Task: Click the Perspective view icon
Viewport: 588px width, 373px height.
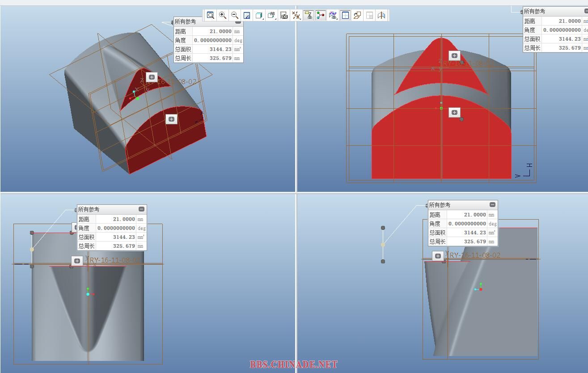Action: click(381, 15)
